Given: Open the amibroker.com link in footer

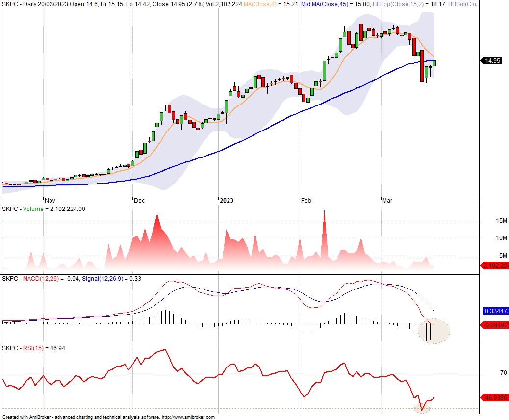Looking at the screenshot, I should 188,417.
